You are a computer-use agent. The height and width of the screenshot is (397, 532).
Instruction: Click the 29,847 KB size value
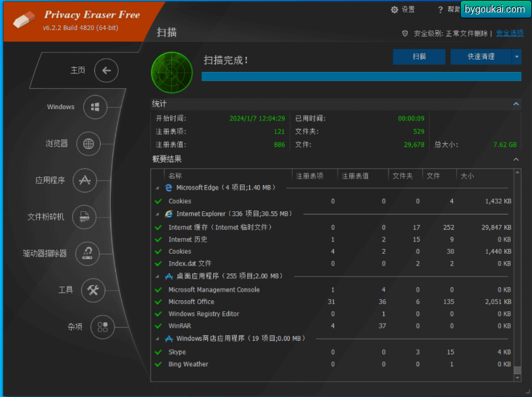click(496, 228)
